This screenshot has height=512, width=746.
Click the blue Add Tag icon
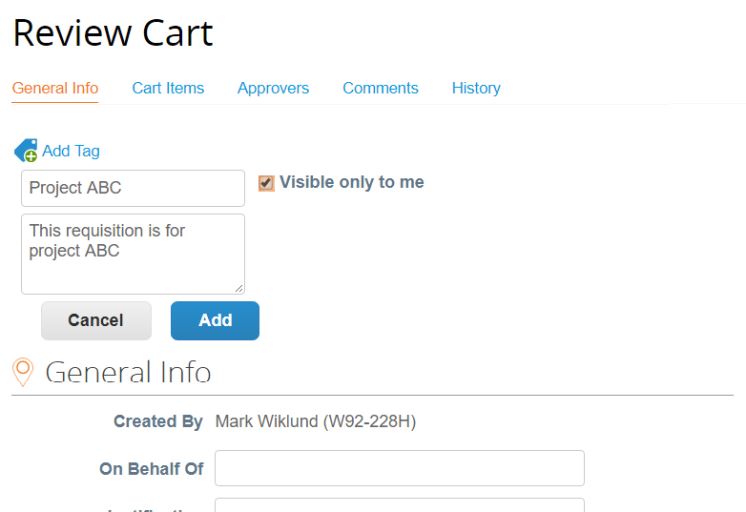tap(25, 151)
